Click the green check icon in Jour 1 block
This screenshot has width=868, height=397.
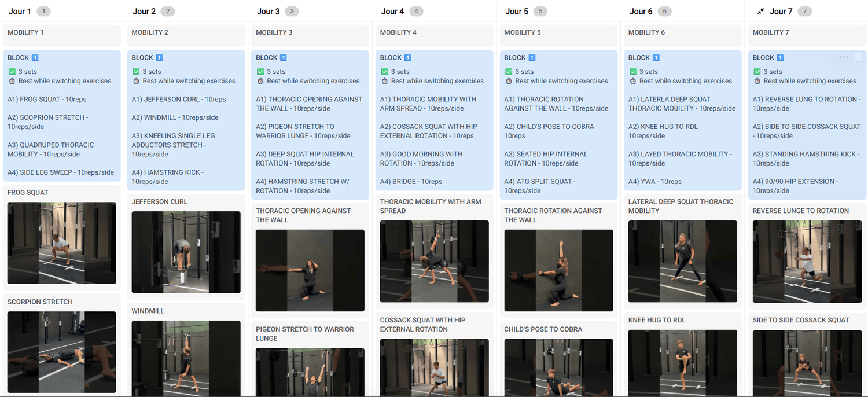click(x=12, y=72)
